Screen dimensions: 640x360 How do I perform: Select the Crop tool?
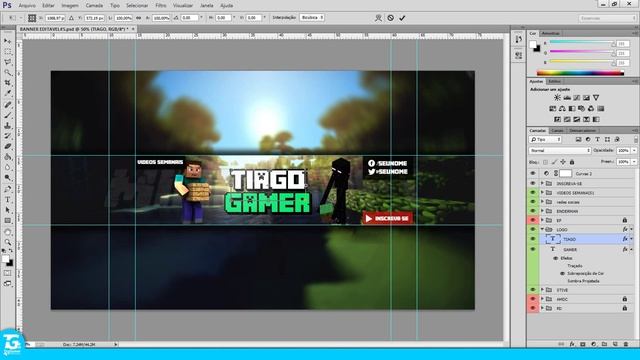(8, 83)
